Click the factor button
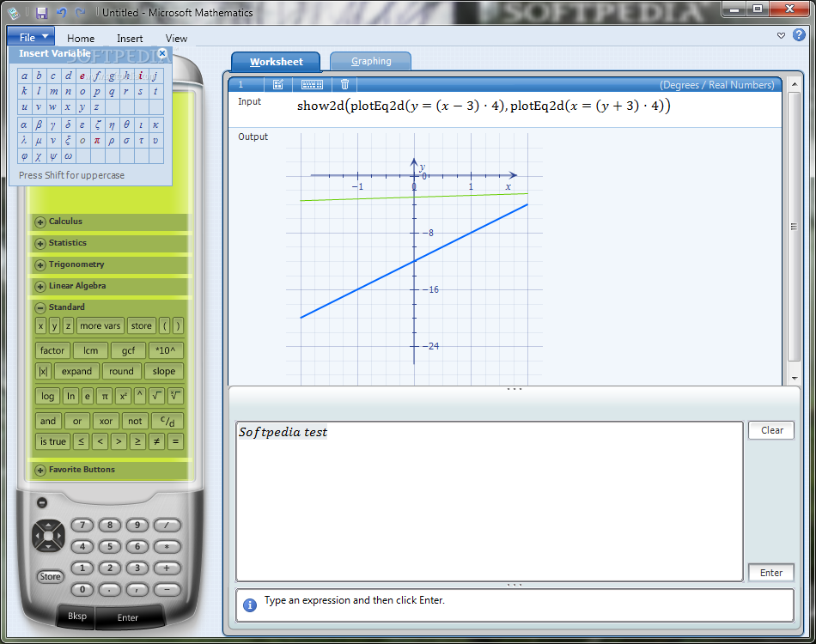The height and width of the screenshot is (644, 816). [x=52, y=350]
